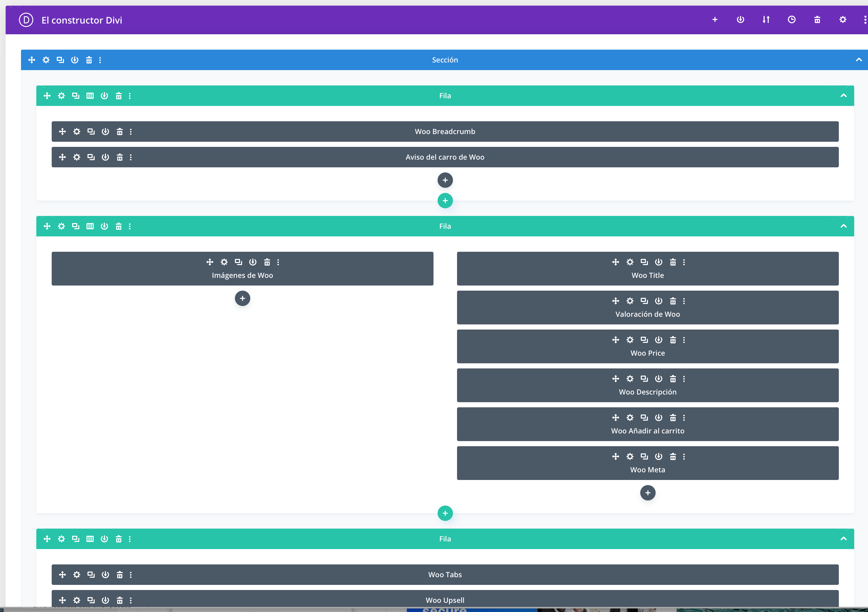Open Woo Tabs settings gear

[77, 575]
